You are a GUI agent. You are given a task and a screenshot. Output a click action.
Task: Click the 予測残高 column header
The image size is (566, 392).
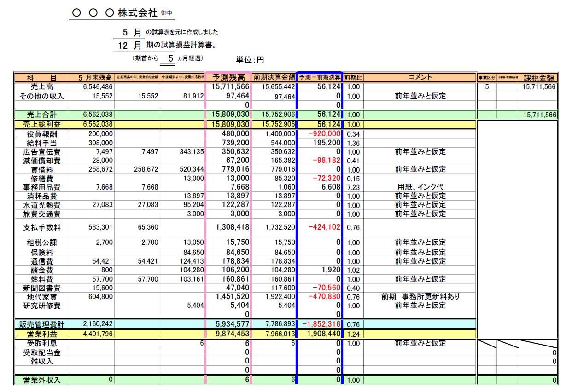[228, 77]
